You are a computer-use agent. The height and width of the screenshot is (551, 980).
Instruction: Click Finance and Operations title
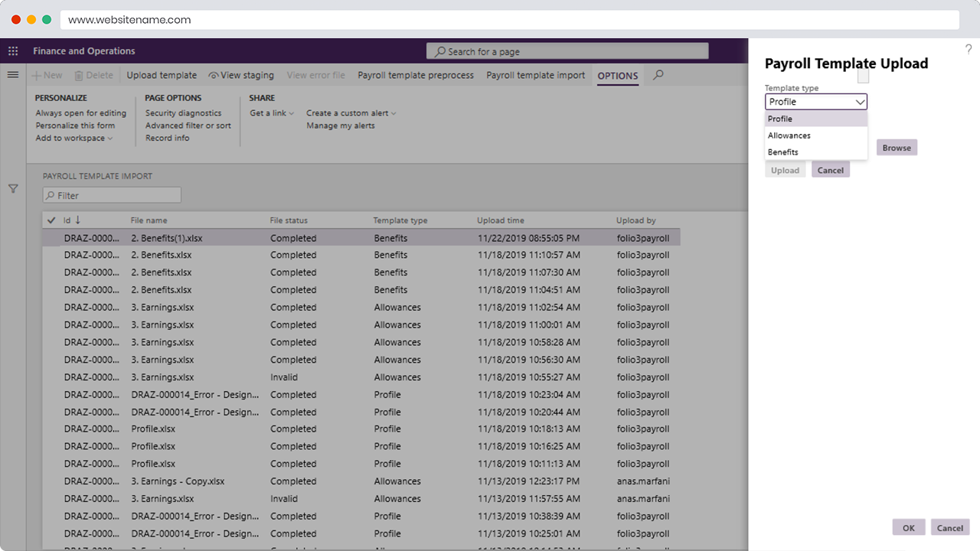[x=84, y=51]
